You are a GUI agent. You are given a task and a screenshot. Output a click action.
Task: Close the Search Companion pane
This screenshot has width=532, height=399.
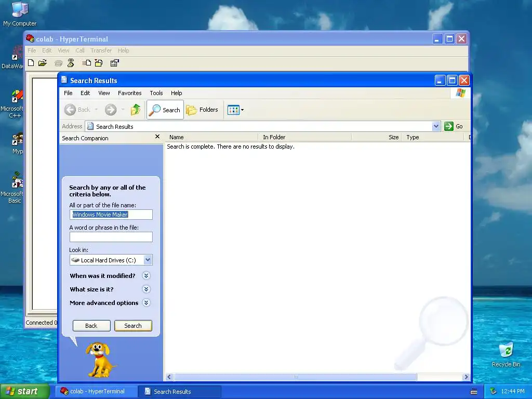coord(157,137)
